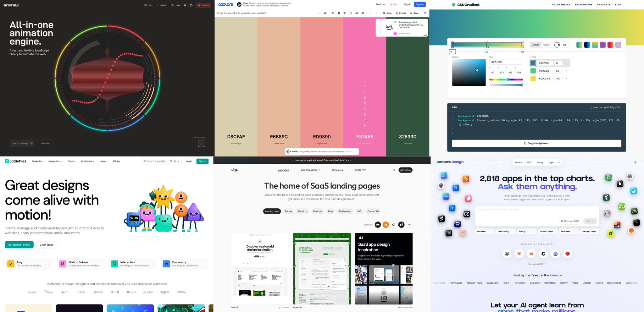Viewport: 644px width, 312px height.
Task: Delete the #EDDD53 gradient stop
Action: [566, 79]
